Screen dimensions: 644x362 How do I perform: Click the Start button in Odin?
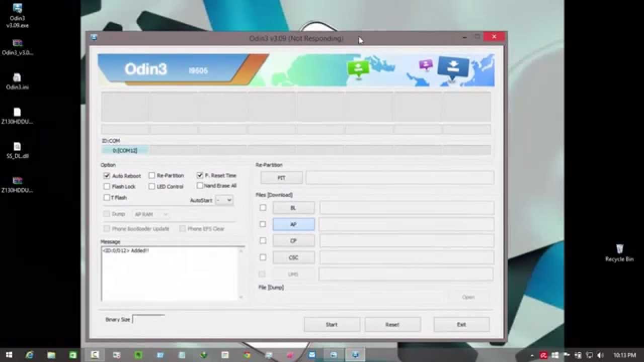332,324
